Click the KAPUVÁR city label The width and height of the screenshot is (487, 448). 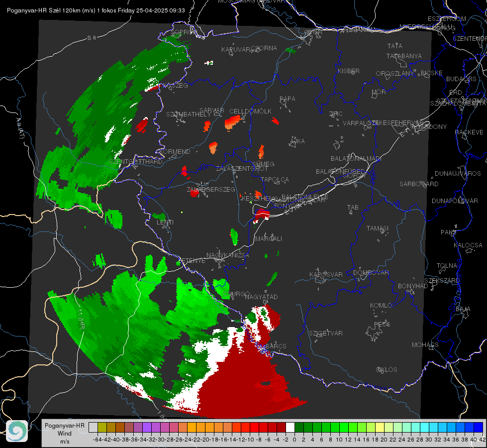click(x=236, y=49)
